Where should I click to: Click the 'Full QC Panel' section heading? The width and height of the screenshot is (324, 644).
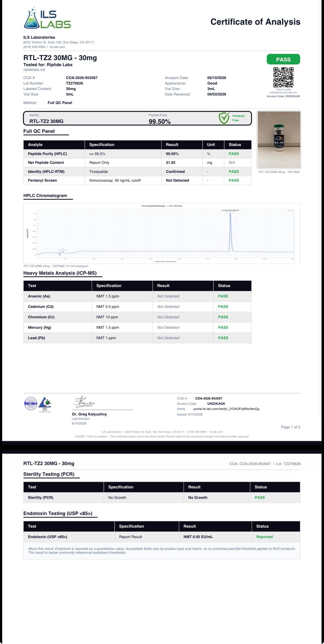pos(39,131)
